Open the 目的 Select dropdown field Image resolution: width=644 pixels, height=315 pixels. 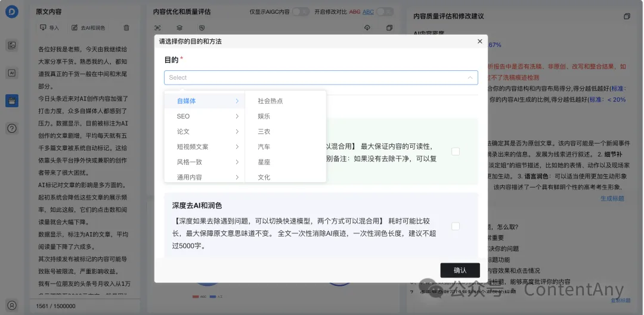[x=321, y=77]
